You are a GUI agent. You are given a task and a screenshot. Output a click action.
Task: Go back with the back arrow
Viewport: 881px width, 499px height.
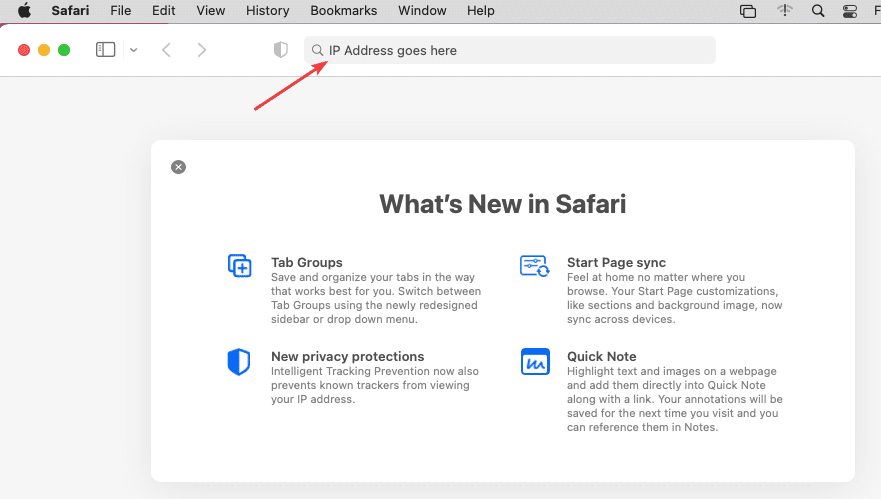(166, 50)
